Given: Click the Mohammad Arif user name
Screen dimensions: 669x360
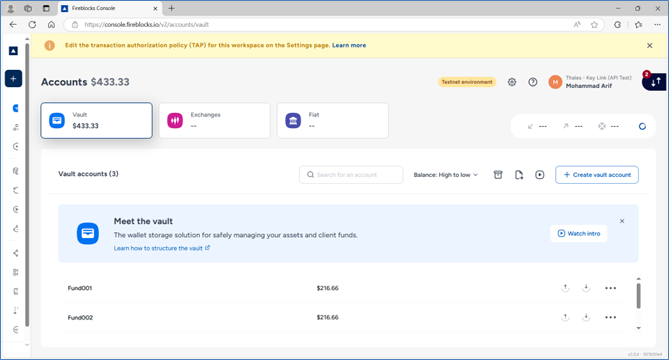Looking at the screenshot, I should (589, 86).
